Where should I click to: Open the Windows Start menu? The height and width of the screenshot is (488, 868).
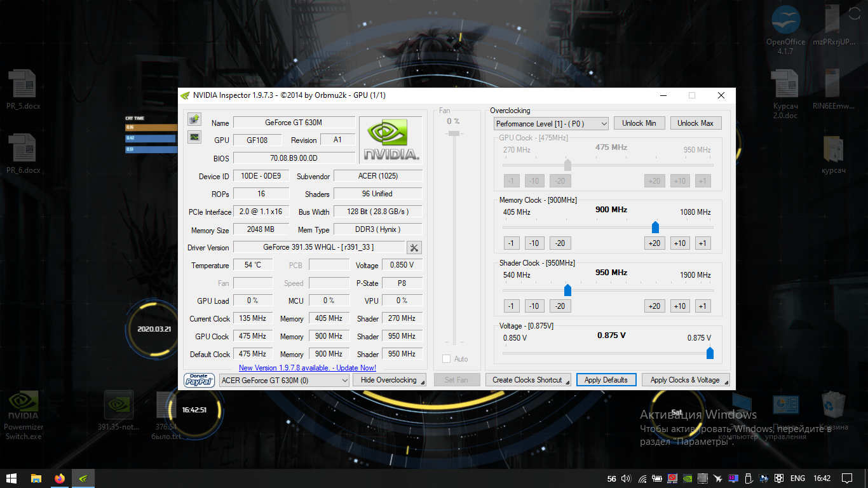(11, 478)
